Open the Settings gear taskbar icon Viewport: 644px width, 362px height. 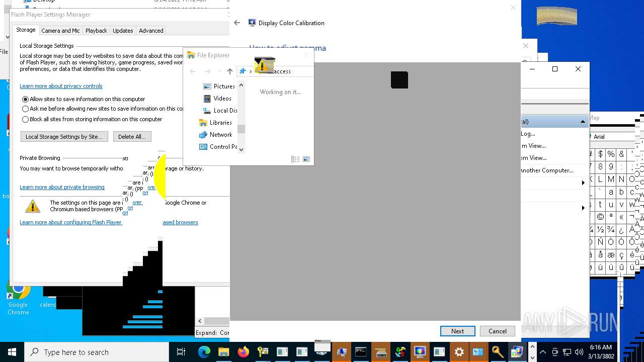click(459, 352)
